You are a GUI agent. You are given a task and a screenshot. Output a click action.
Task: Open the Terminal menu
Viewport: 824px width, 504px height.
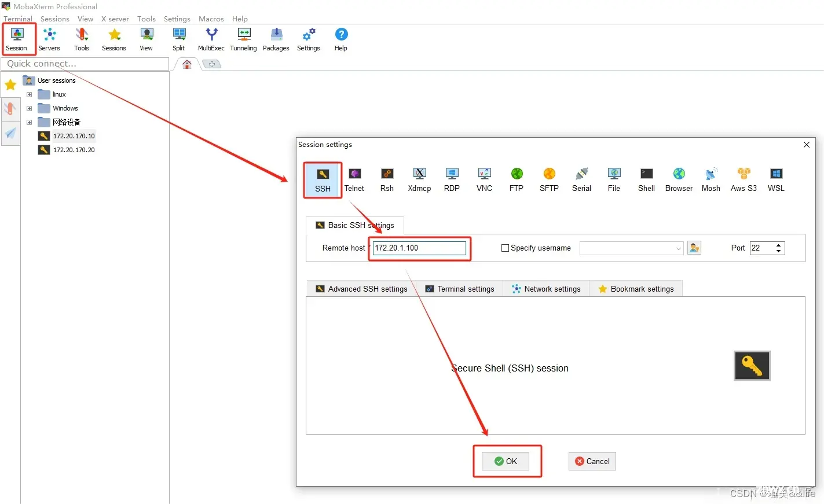tap(18, 19)
